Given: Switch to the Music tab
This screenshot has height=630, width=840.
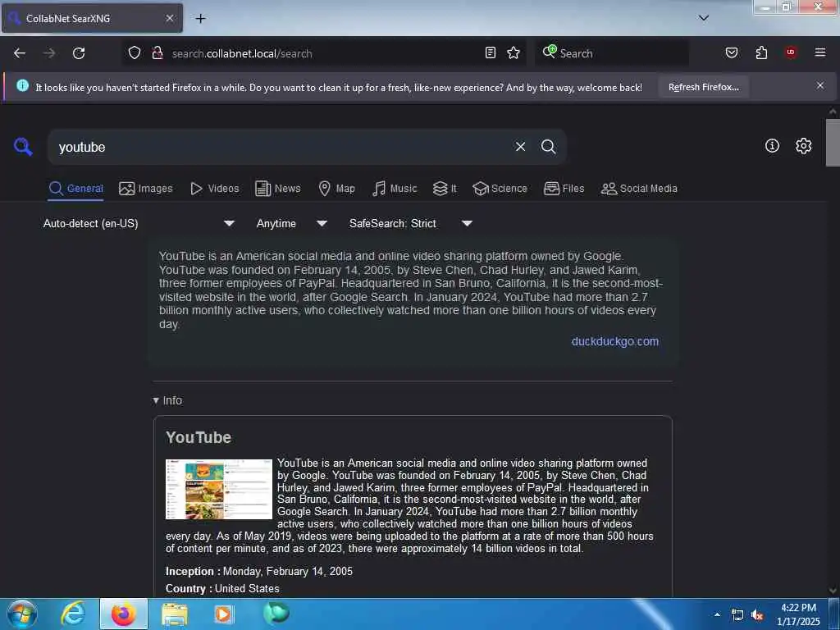Looking at the screenshot, I should [395, 189].
